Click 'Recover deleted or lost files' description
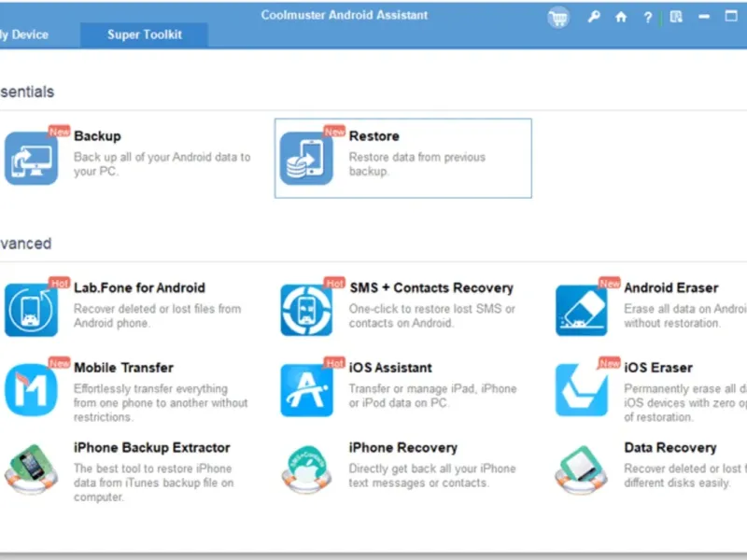This screenshot has width=747, height=560. [x=157, y=315]
